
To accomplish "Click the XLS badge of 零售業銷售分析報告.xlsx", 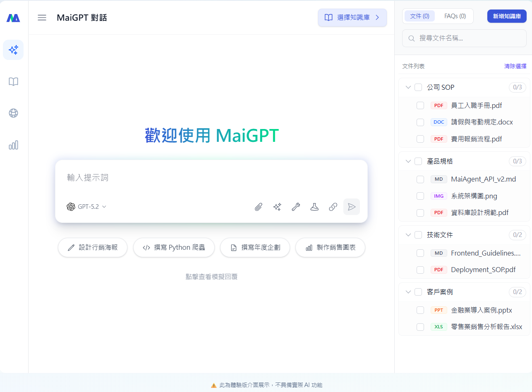I will [x=439, y=327].
